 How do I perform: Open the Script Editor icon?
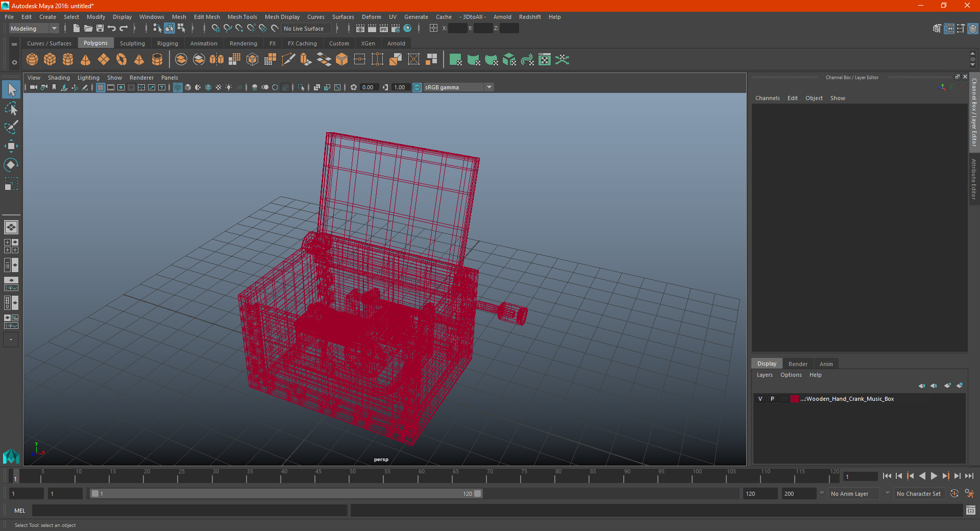(x=971, y=510)
